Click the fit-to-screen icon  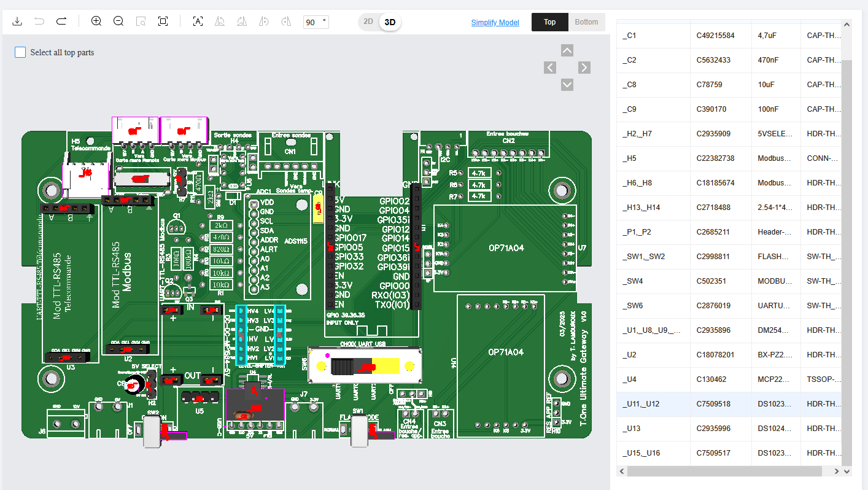[x=163, y=21]
